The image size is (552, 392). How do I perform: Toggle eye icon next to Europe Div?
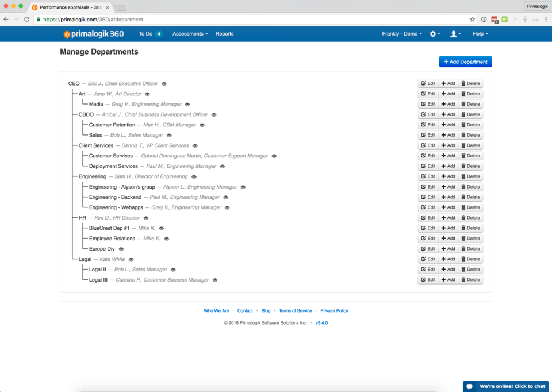[121, 249]
